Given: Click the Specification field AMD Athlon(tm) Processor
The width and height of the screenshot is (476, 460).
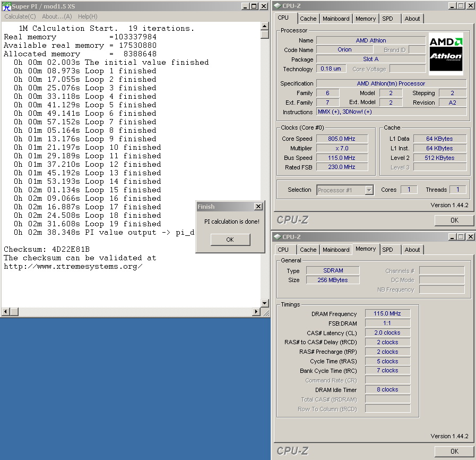Looking at the screenshot, I should click(391, 83).
